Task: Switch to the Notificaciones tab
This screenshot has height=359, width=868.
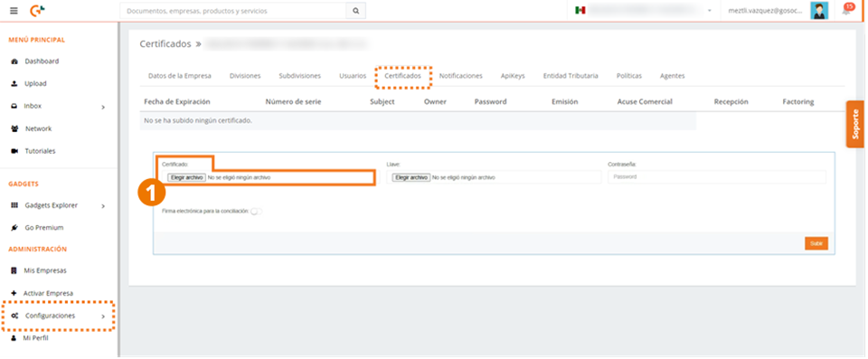Action: (460, 76)
